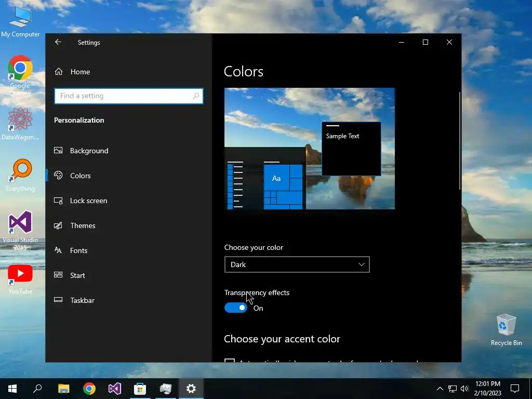The height and width of the screenshot is (399, 532).
Task: Open the Background personalization page
Action: pyautogui.click(x=129, y=151)
